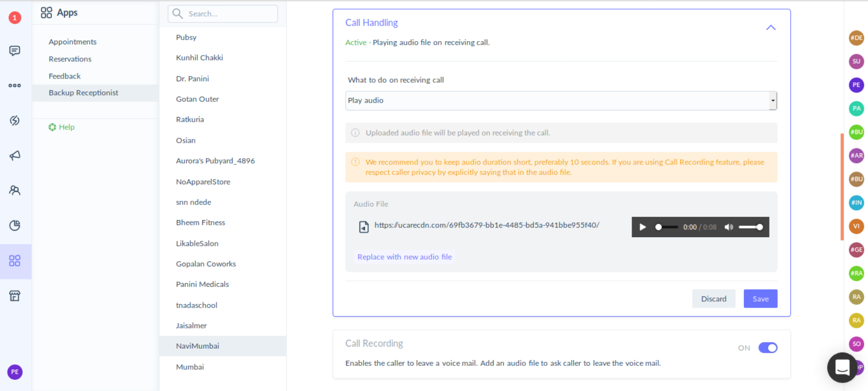868x391 pixels.
Task: Select the #RA avatar in right rail
Action: [856, 273]
